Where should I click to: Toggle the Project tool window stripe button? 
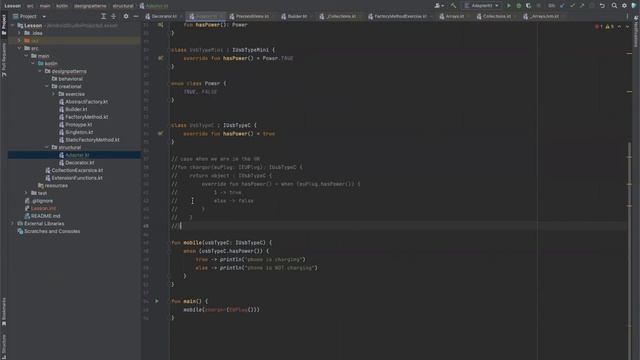click(4, 24)
